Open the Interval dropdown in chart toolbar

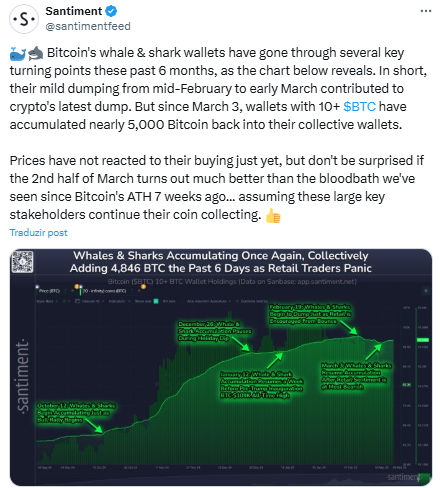point(89,301)
